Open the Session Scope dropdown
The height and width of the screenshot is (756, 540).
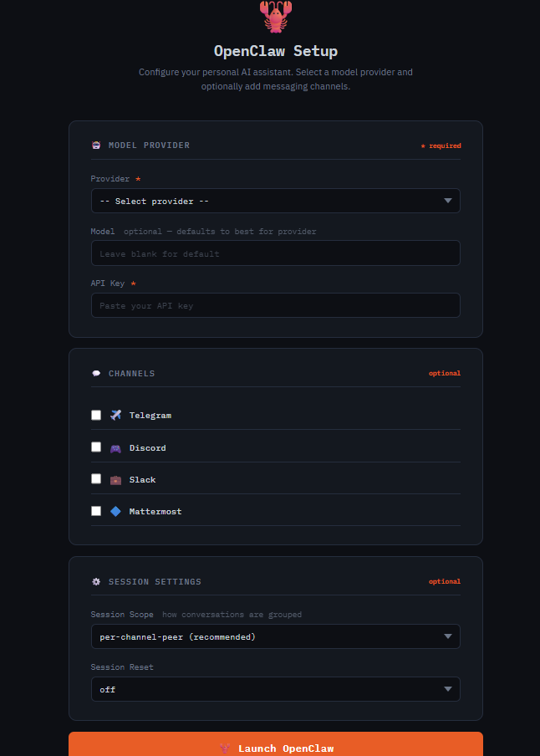(275, 636)
